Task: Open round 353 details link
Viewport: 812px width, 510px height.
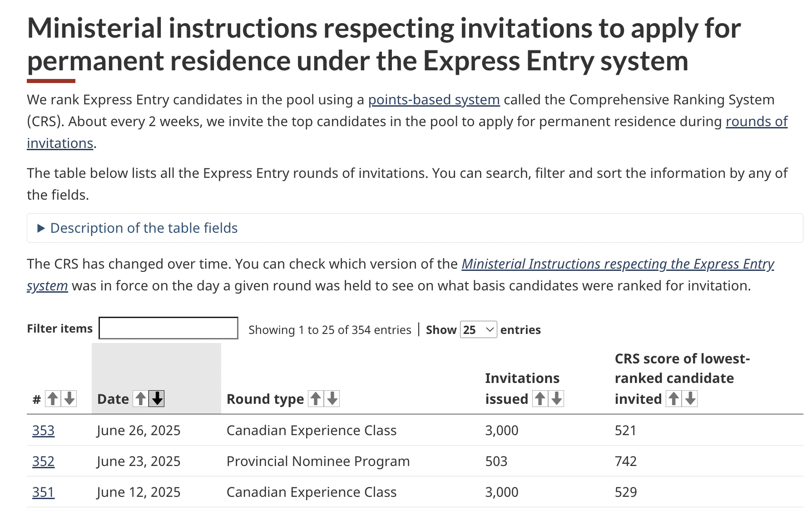Action: point(43,431)
